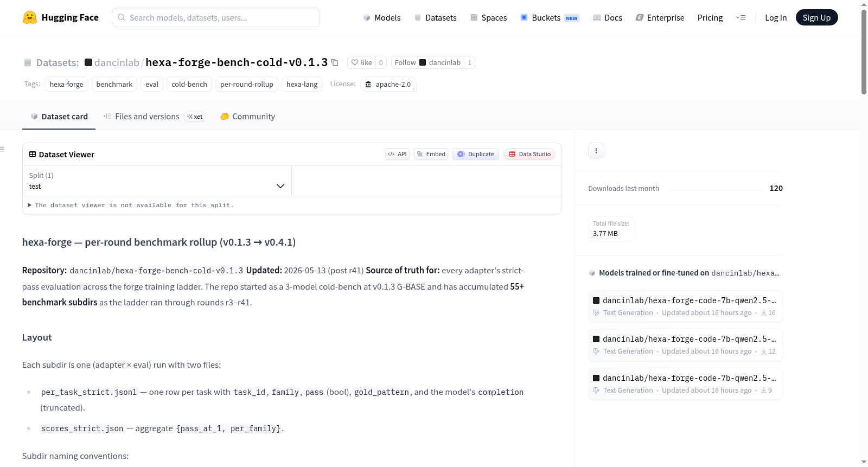Click the xet badge on Files tab
868x467 pixels.
click(195, 117)
